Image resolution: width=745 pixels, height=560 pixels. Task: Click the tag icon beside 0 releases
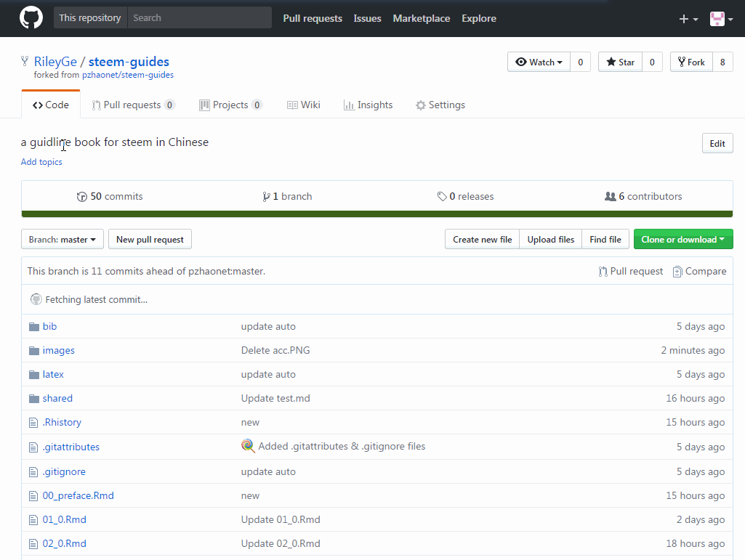tap(442, 197)
